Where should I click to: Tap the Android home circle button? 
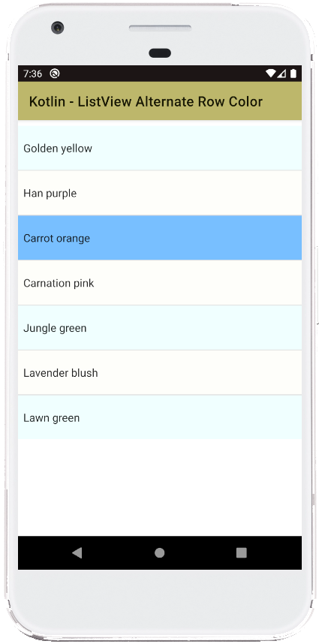click(x=160, y=553)
